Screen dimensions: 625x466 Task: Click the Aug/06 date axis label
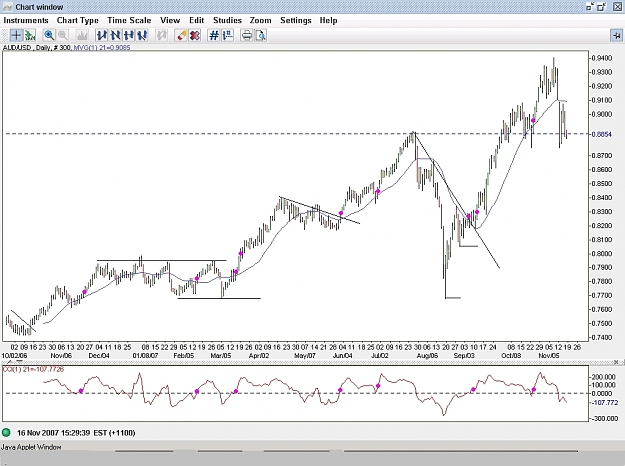[427, 355]
